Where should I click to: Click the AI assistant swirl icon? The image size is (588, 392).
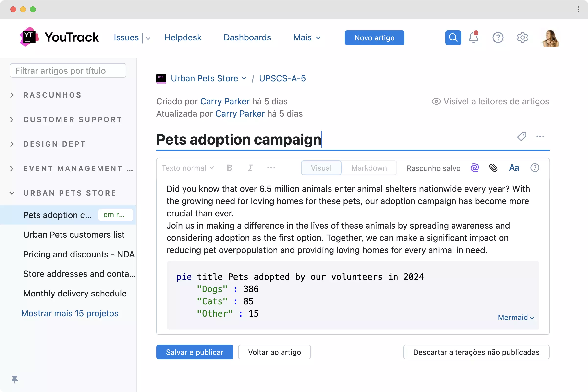coord(475,168)
